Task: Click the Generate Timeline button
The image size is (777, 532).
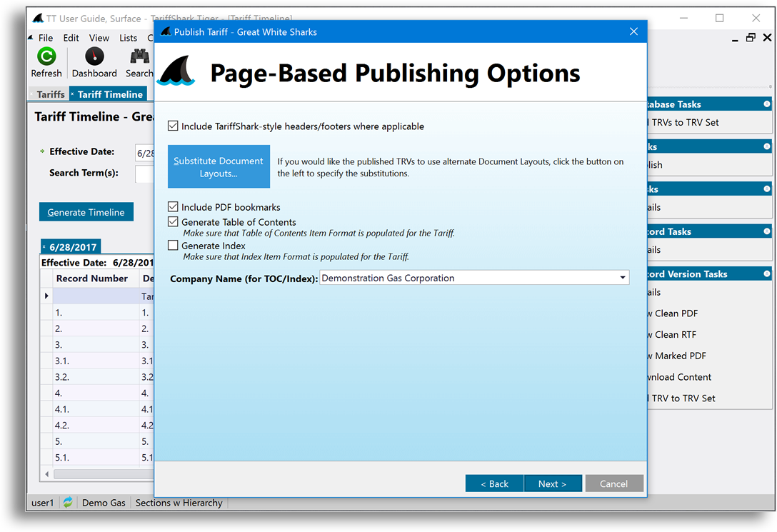Action: (x=86, y=211)
